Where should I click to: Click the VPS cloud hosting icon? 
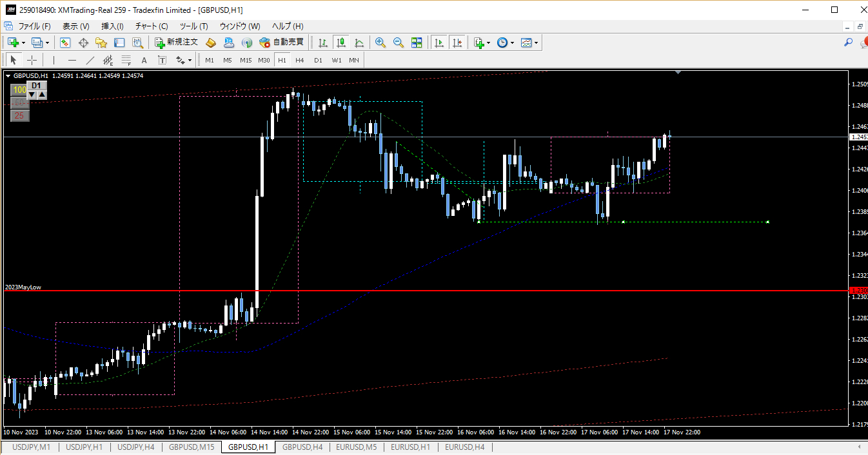point(229,43)
